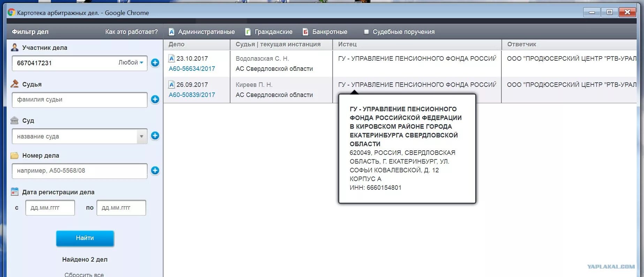Click judge name Водолазская С. Н.
This screenshot has height=277, width=644.
point(262,59)
